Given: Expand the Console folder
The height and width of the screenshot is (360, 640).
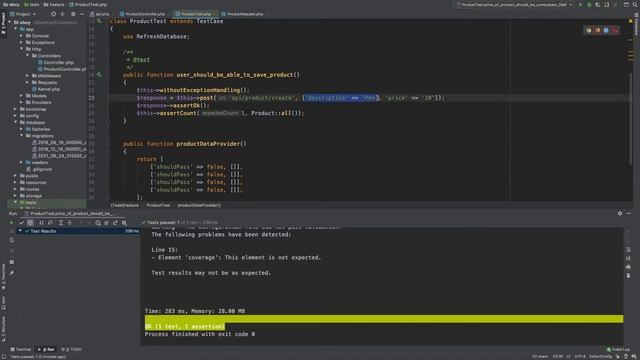Looking at the screenshot, I should (22, 36).
